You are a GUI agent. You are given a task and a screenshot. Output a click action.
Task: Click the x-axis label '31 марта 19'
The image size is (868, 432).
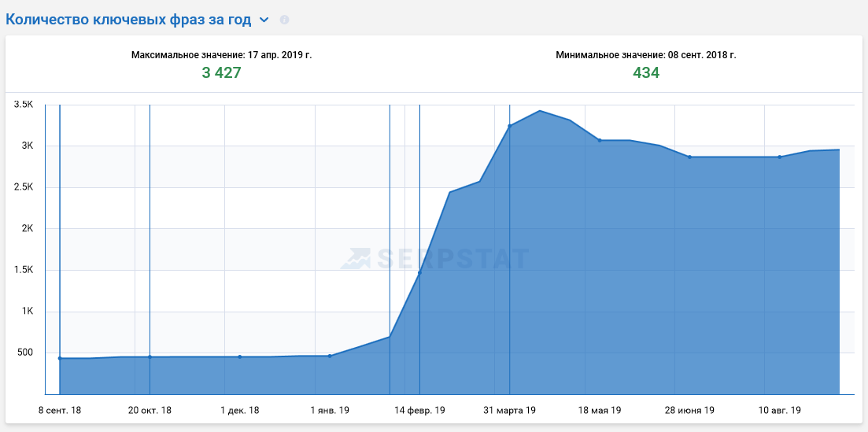click(509, 411)
